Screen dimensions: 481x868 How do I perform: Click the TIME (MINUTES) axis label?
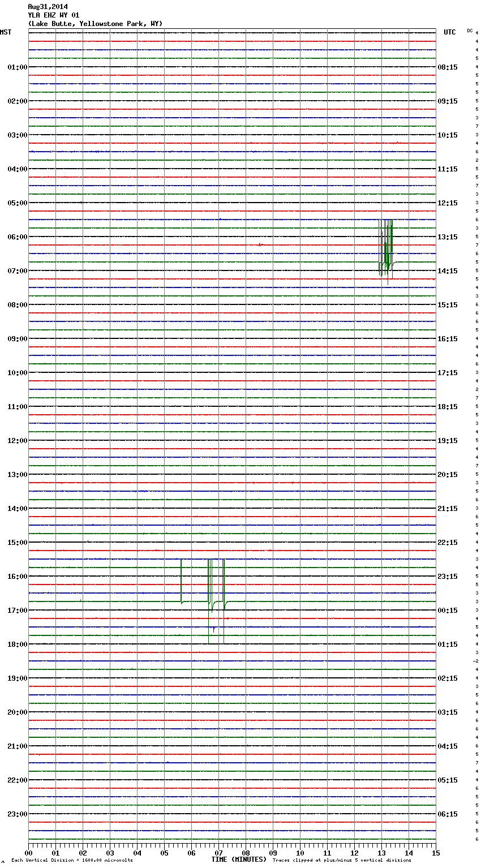239,860
